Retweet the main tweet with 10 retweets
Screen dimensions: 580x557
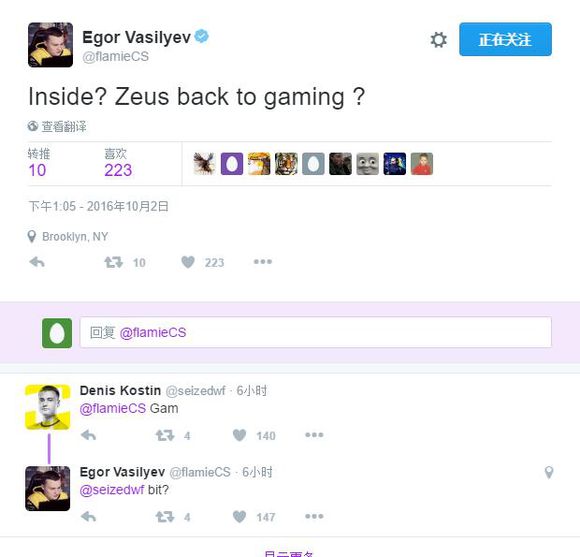114,262
